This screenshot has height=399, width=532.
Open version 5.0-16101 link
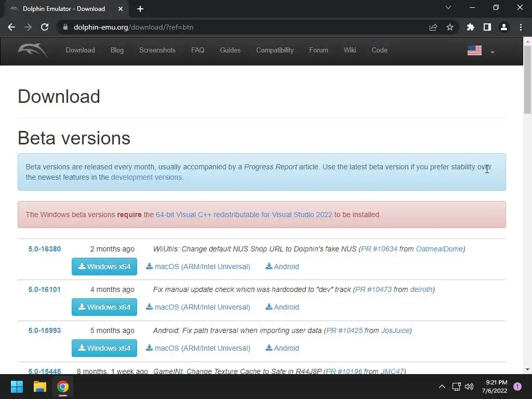tap(45, 290)
